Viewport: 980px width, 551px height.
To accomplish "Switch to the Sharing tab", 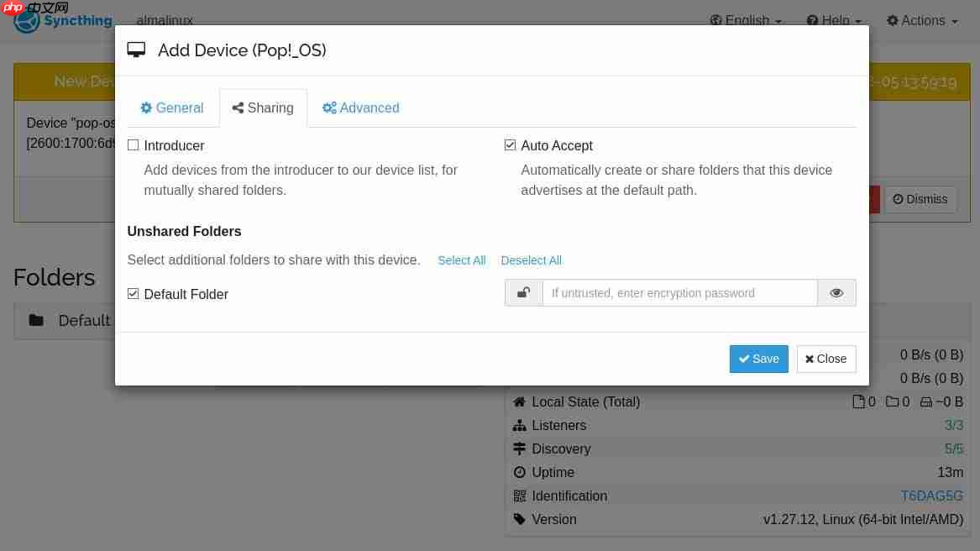I will click(x=263, y=108).
